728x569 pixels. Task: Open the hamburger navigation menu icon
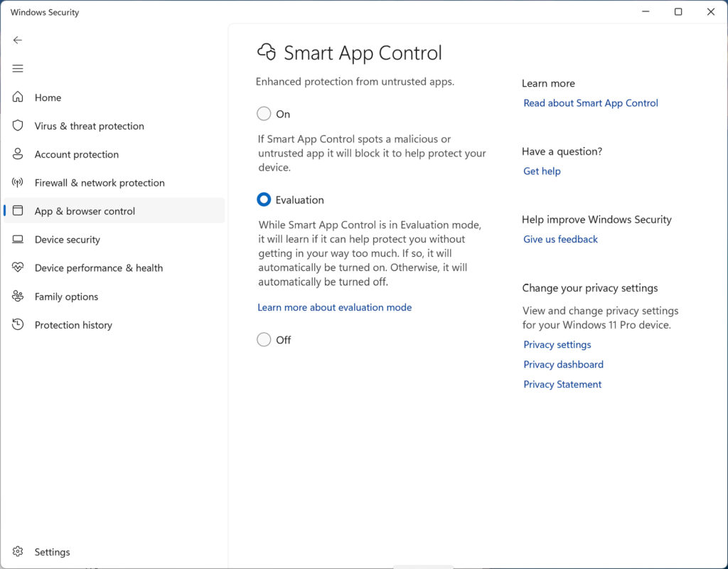coord(18,69)
